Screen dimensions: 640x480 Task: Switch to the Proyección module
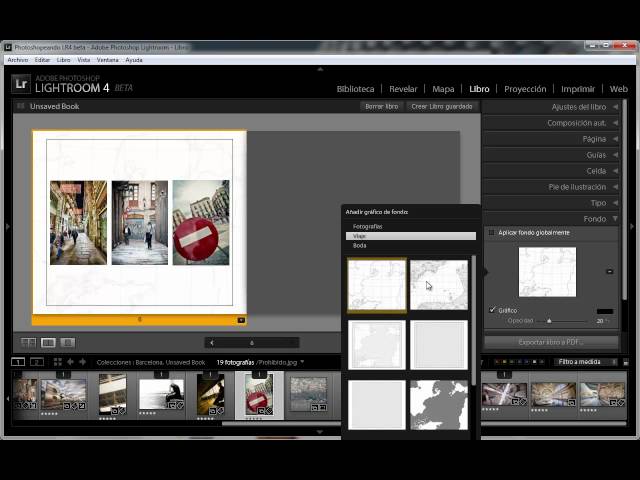click(x=525, y=89)
